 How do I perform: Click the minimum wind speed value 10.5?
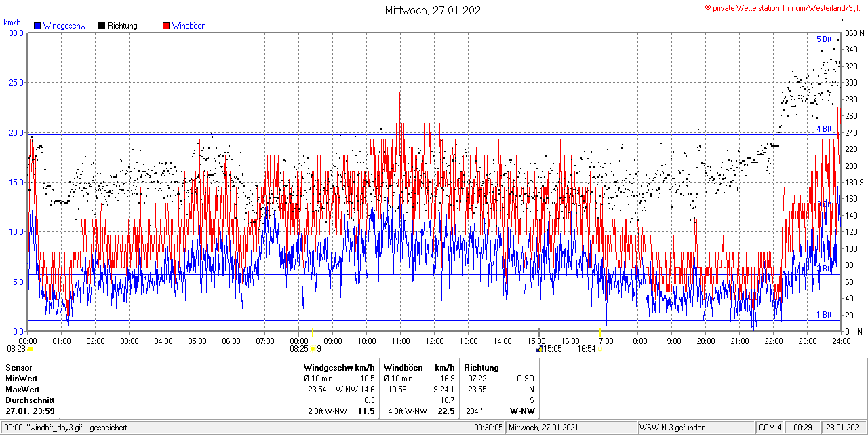(x=367, y=378)
